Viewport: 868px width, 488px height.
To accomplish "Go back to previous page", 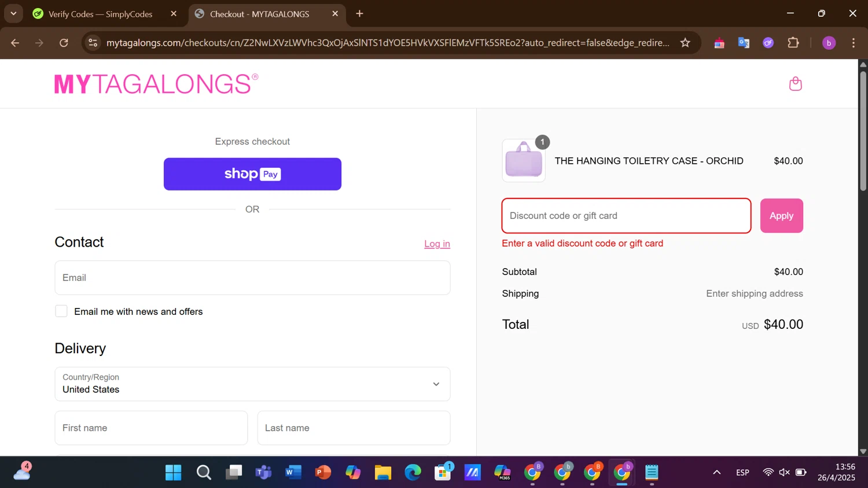I will (x=15, y=43).
